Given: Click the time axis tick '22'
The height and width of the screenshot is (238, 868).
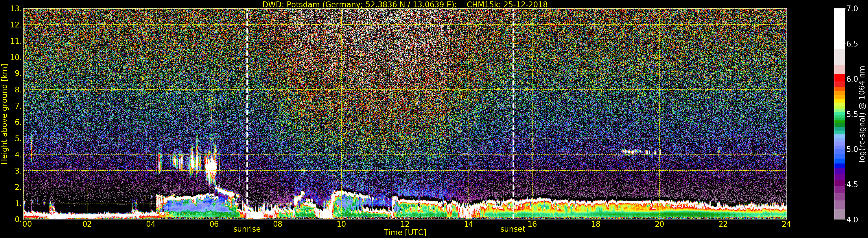Looking at the screenshot, I should (x=723, y=224).
